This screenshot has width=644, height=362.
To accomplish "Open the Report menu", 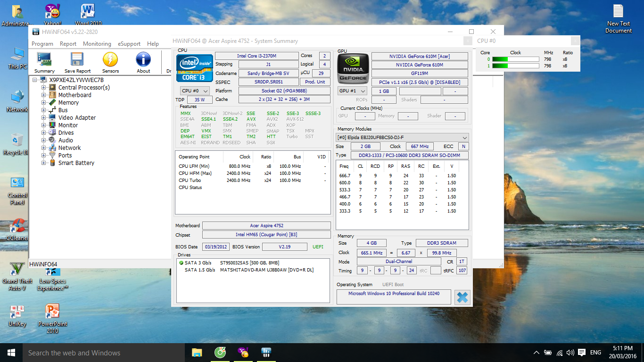I will coord(68,44).
